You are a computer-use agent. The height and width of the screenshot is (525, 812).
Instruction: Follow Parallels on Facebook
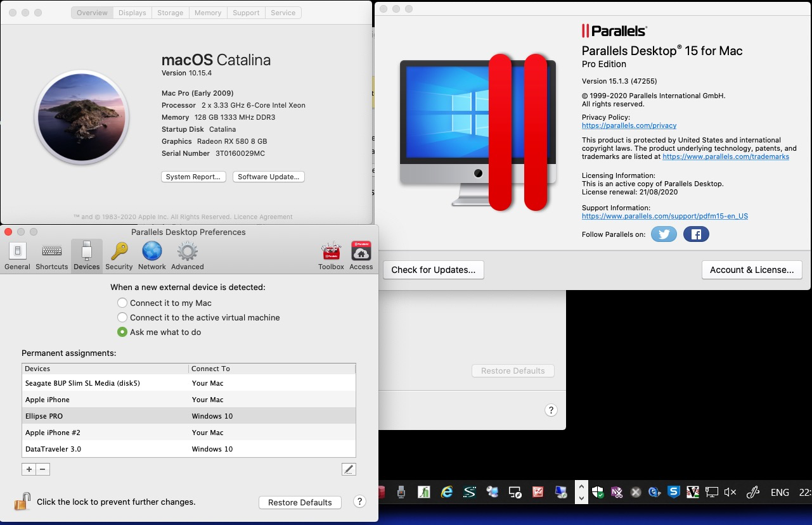point(696,234)
